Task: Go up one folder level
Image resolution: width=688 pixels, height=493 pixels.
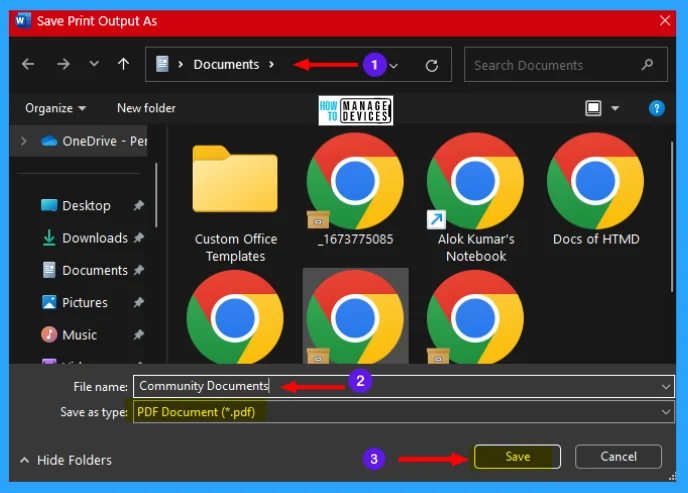Action: (123, 64)
